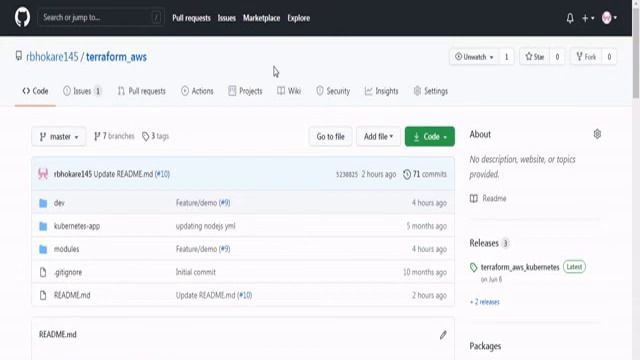The height and width of the screenshot is (360, 640).
Task: Expand the Add file dropdown
Action: pyautogui.click(x=378, y=137)
